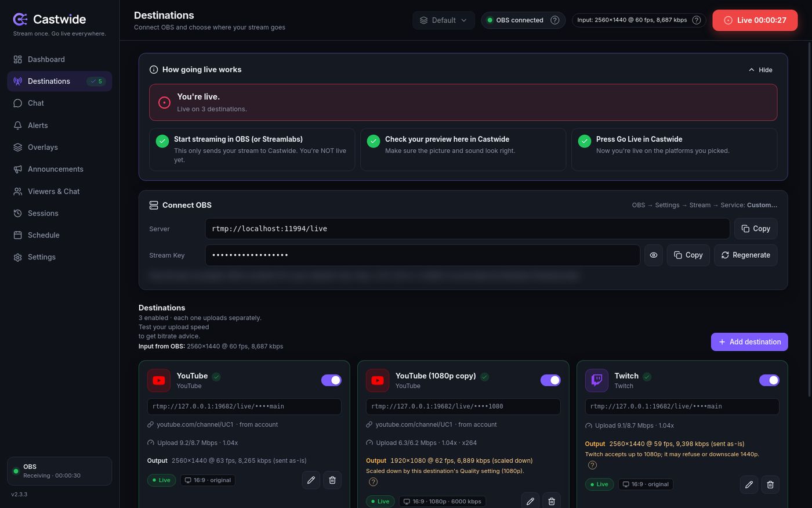Image resolution: width=812 pixels, height=508 pixels.
Task: Open the Chat section
Action: [59, 103]
